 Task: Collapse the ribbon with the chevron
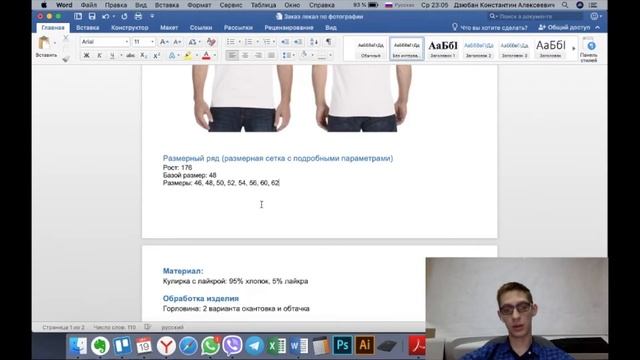point(598,28)
